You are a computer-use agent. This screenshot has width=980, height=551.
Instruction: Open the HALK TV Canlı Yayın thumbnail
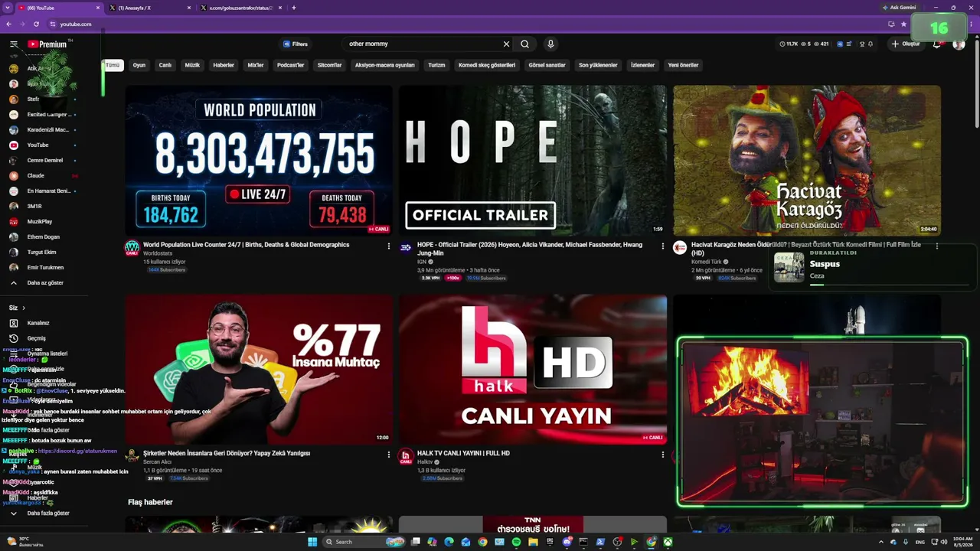[533, 369]
